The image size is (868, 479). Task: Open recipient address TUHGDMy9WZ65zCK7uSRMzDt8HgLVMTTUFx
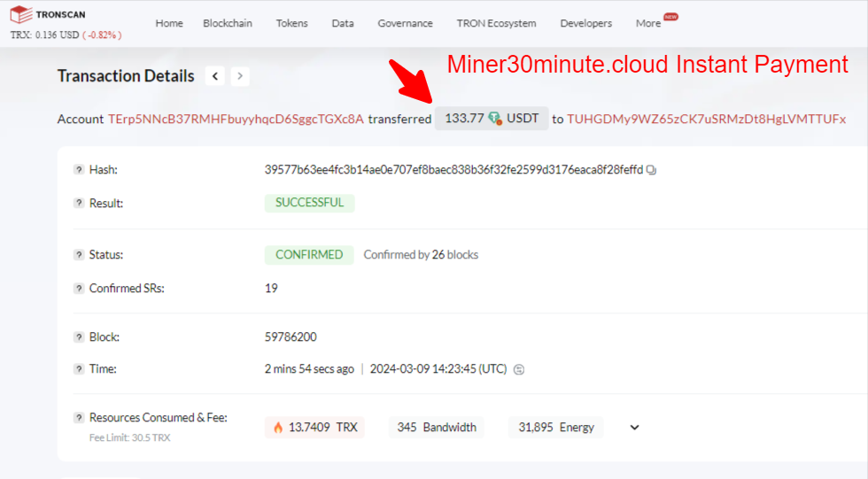(707, 119)
